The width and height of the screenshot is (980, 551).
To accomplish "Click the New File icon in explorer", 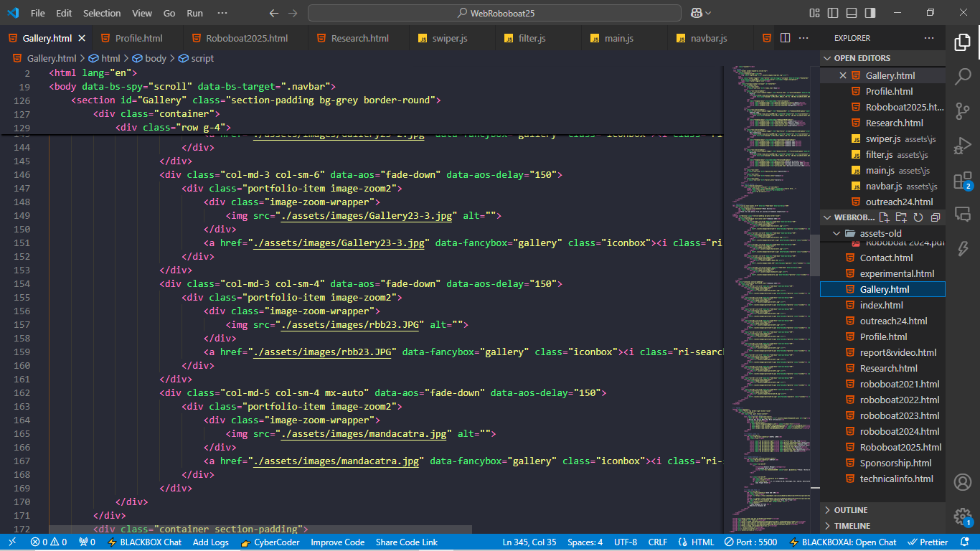I will pos(884,217).
